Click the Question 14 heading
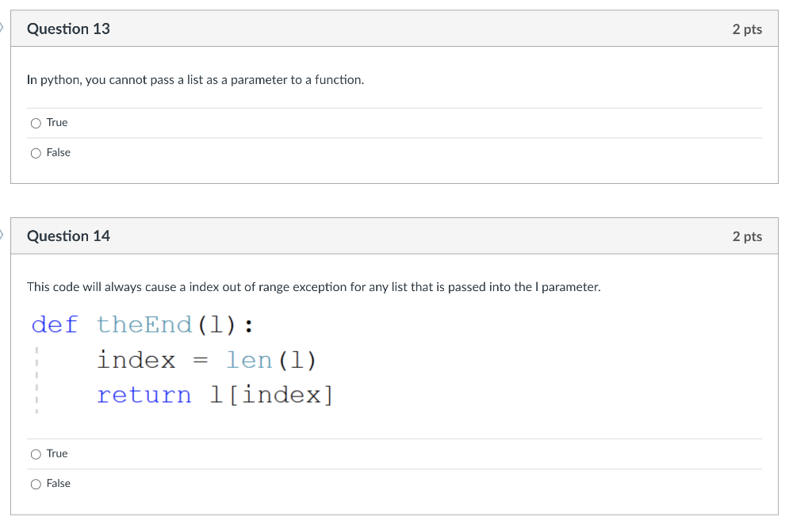812x521 pixels. point(68,236)
